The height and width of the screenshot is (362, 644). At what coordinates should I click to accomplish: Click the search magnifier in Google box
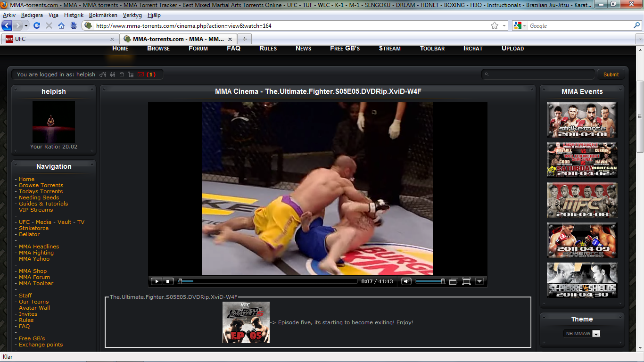coord(637,25)
